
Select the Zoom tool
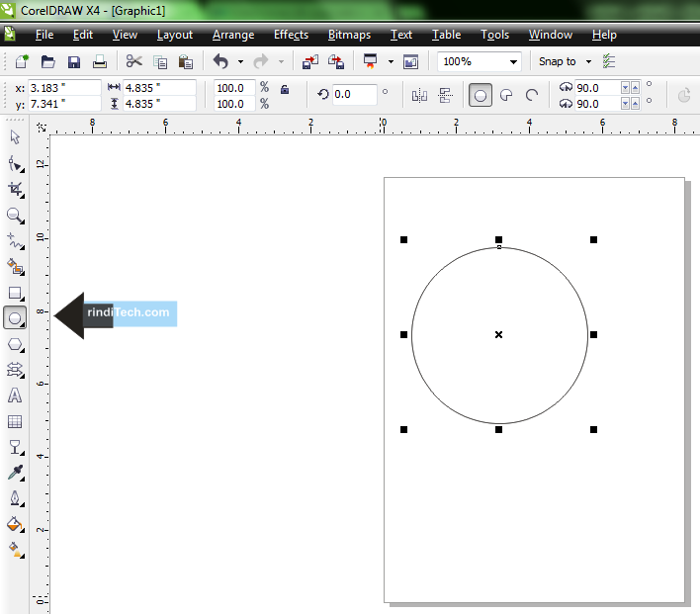16,216
